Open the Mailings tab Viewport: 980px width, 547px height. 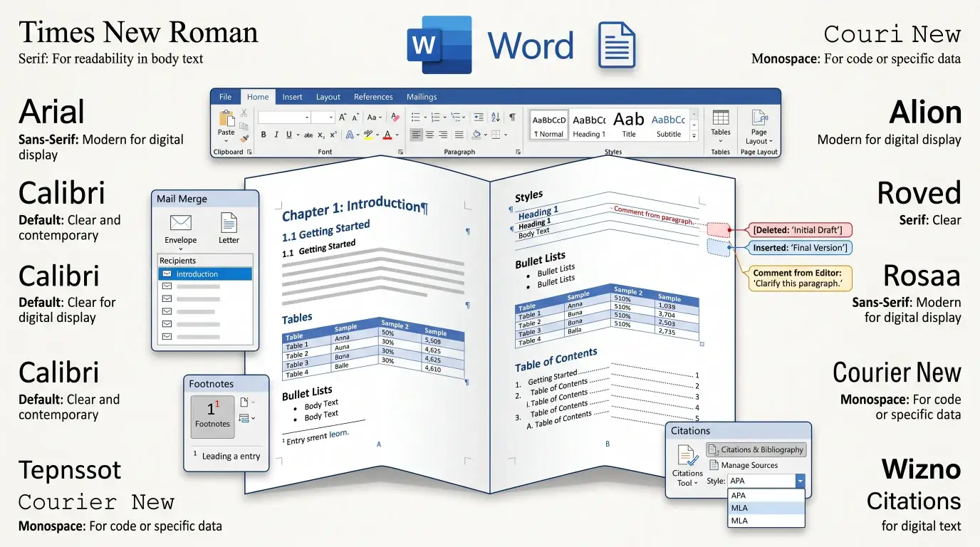[x=422, y=97]
